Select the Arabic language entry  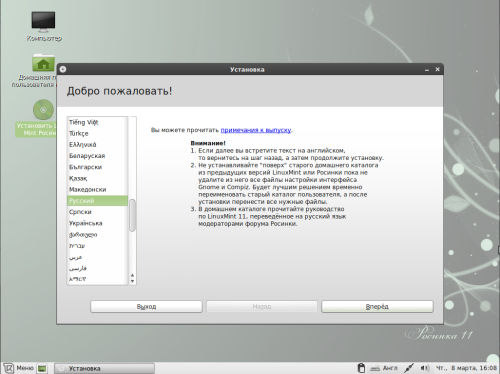click(97, 257)
